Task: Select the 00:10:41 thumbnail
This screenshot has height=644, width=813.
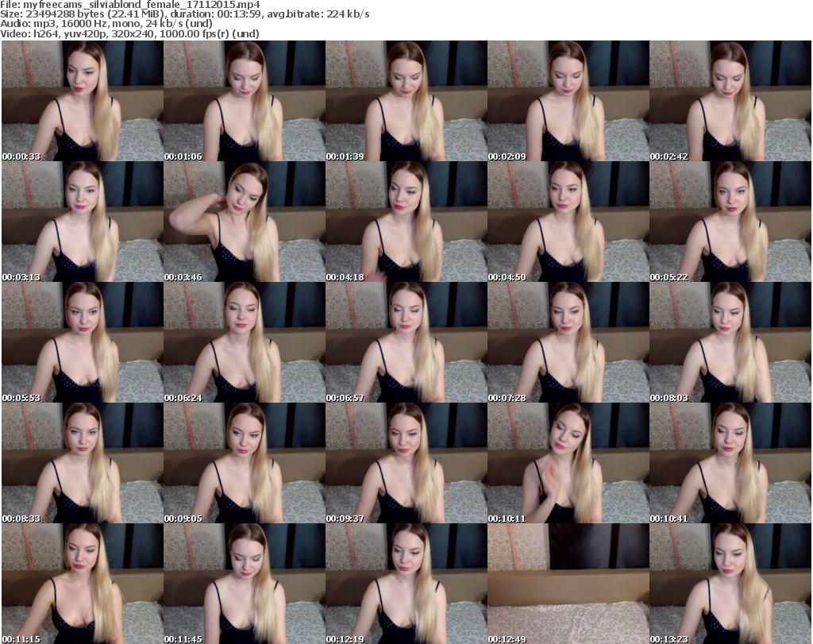Action: 730,463
